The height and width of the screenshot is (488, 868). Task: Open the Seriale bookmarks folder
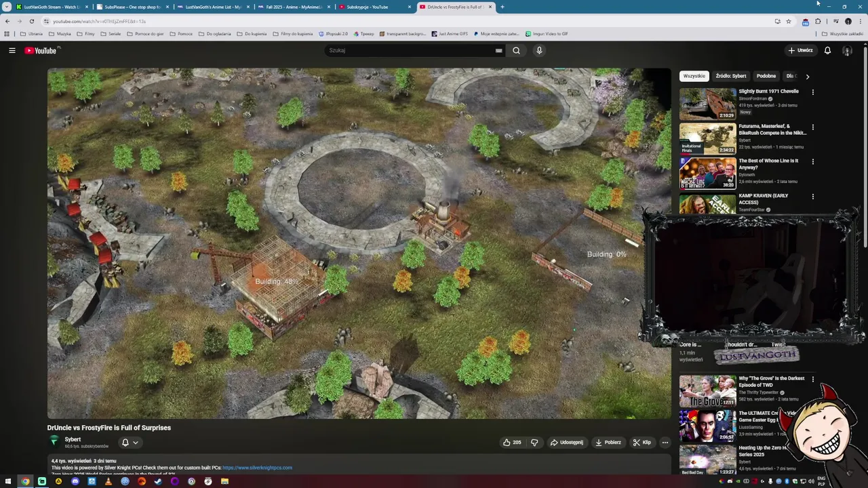pyautogui.click(x=111, y=34)
